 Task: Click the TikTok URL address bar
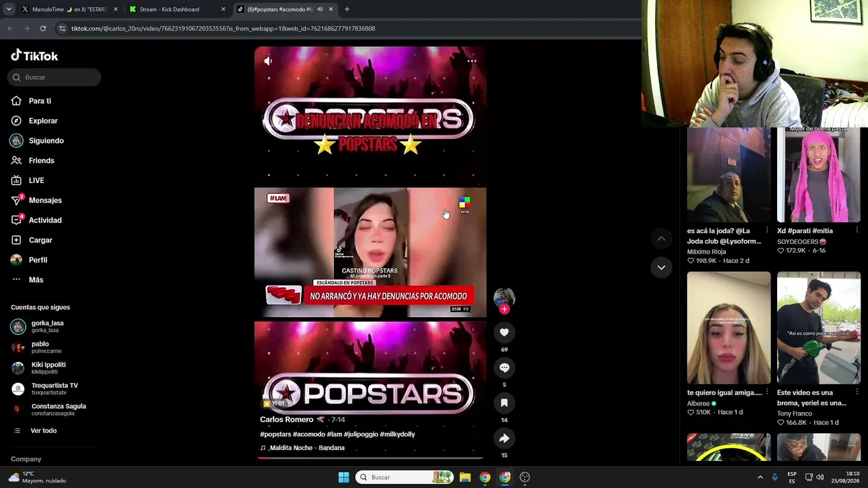coord(223,28)
